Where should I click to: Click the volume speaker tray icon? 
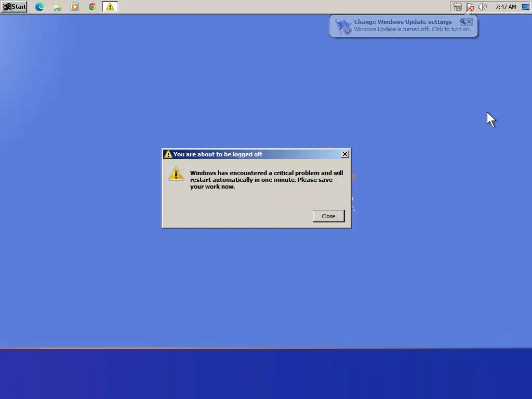(482, 7)
